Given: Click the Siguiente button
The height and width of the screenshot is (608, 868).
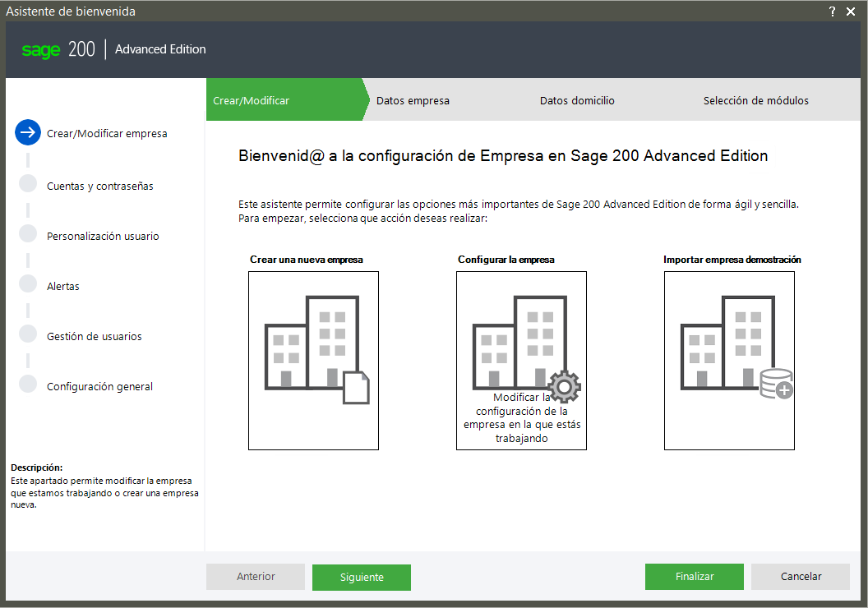Looking at the screenshot, I should click(x=362, y=577).
